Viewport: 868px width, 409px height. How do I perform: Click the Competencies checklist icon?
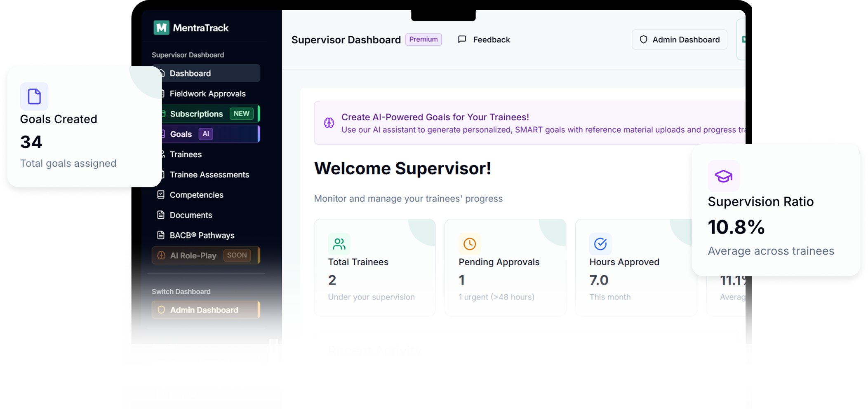161,194
